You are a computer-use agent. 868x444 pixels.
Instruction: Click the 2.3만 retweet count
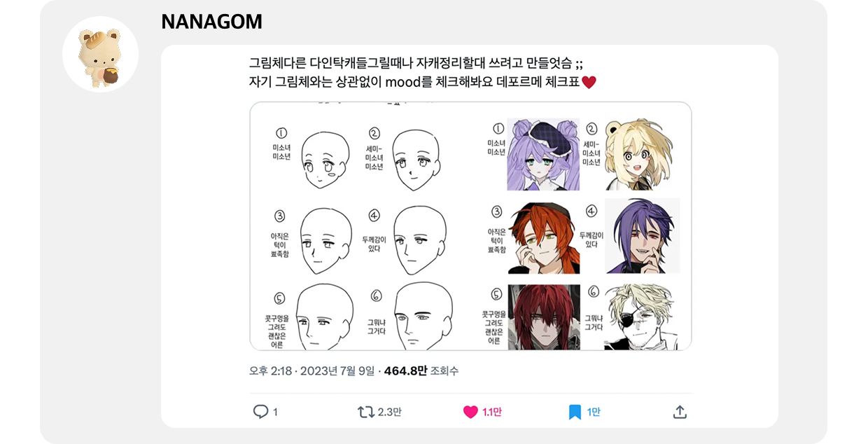tap(389, 412)
